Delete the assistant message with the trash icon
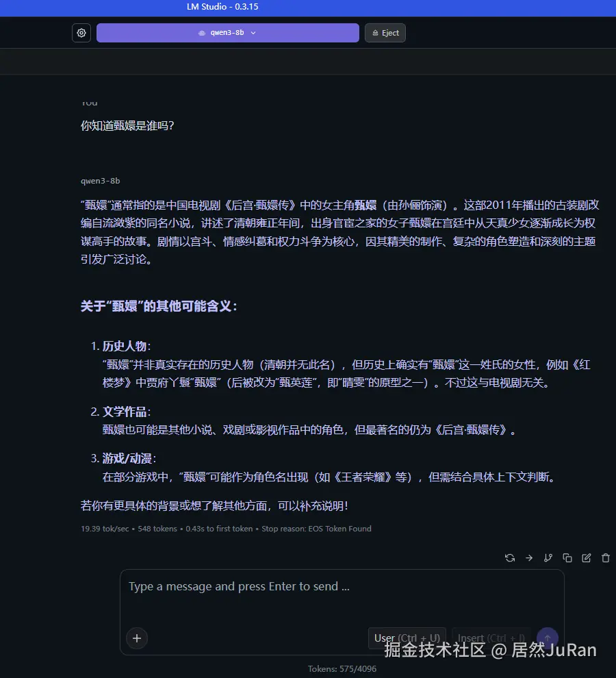 point(606,557)
